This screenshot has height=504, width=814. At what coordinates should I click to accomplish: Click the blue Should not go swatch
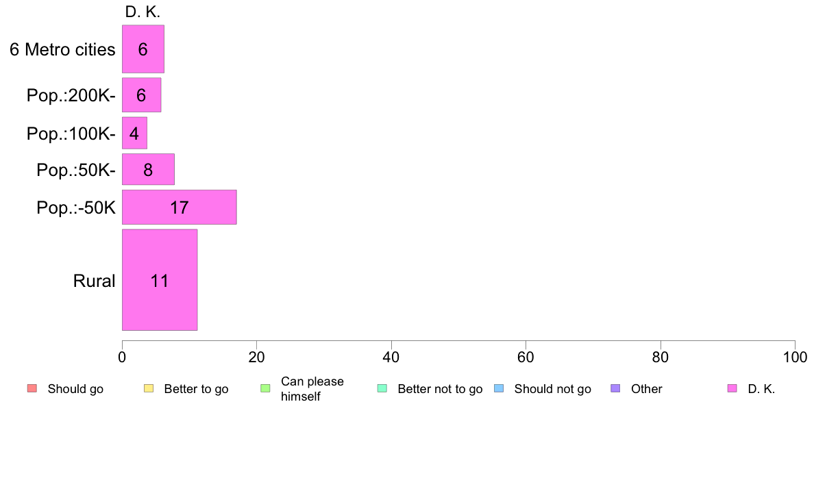pyautogui.click(x=498, y=389)
